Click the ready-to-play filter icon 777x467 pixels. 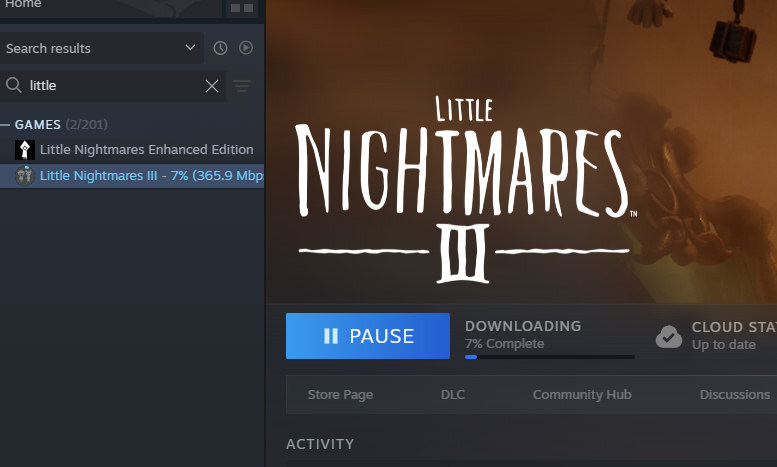(x=246, y=48)
